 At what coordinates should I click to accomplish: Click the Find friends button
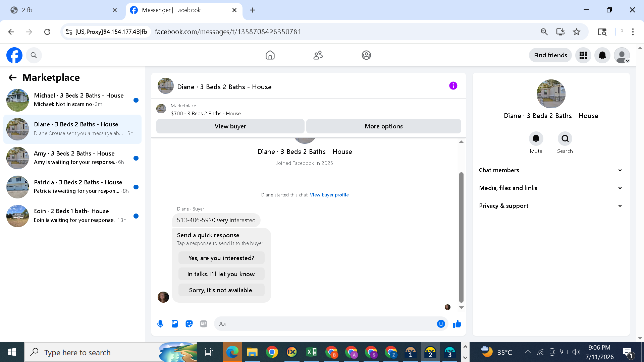coord(550,55)
